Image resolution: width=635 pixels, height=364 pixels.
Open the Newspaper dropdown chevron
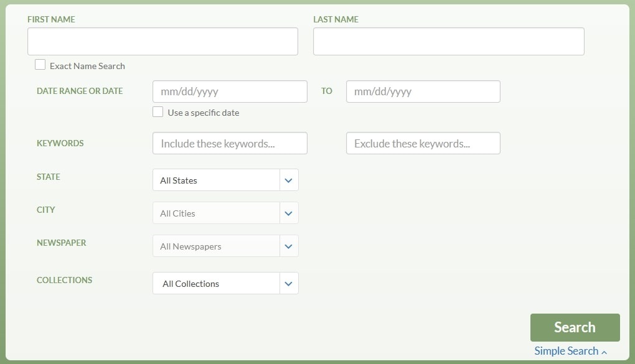click(288, 246)
